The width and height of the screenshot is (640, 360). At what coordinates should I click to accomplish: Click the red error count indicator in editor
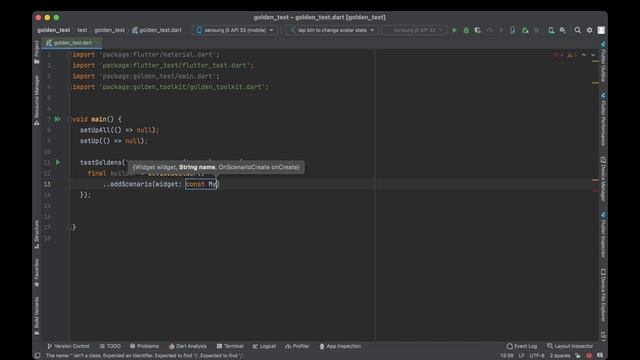(x=559, y=55)
